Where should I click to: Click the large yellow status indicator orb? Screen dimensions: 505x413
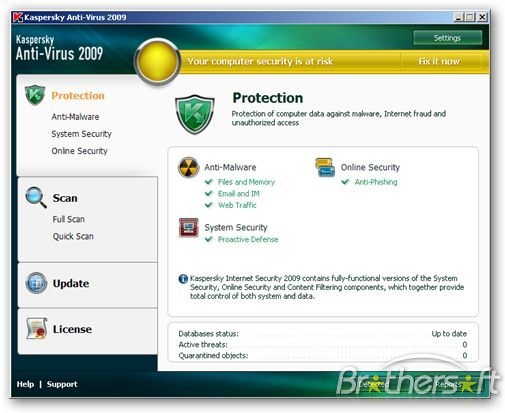point(157,61)
